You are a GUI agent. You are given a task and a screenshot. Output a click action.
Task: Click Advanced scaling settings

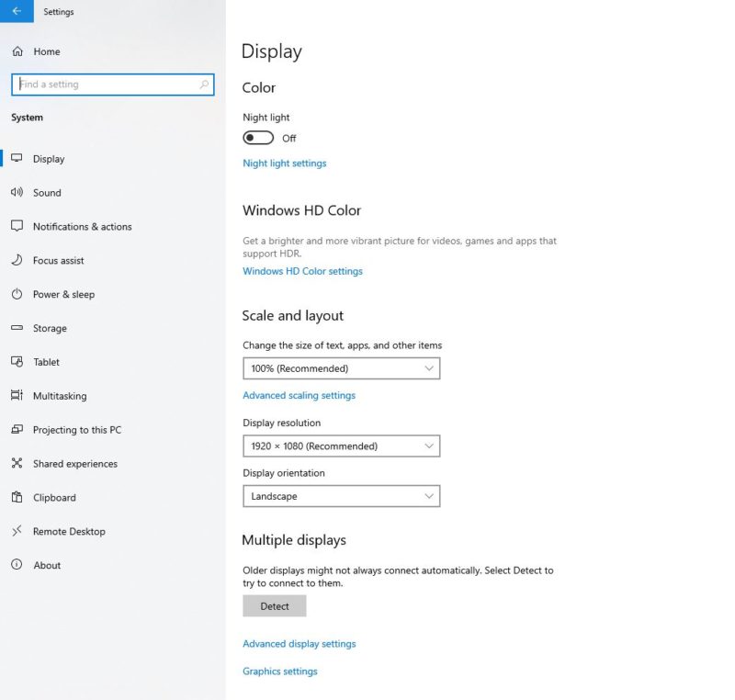click(297, 395)
